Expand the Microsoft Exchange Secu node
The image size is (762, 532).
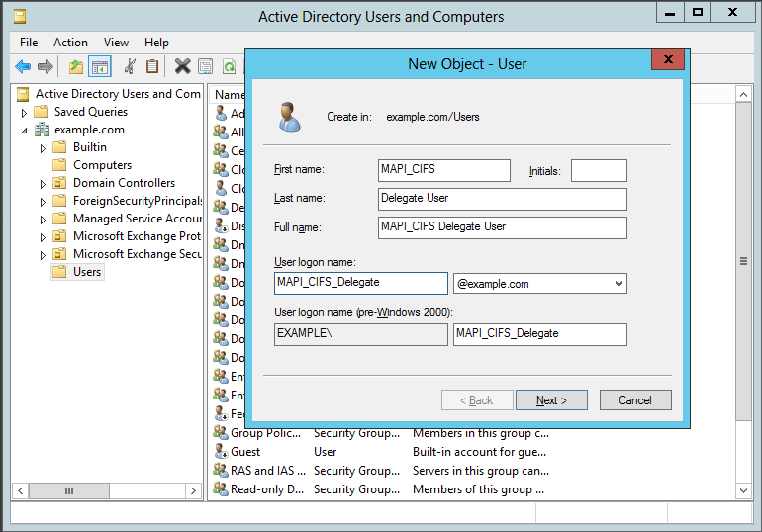click(x=43, y=255)
